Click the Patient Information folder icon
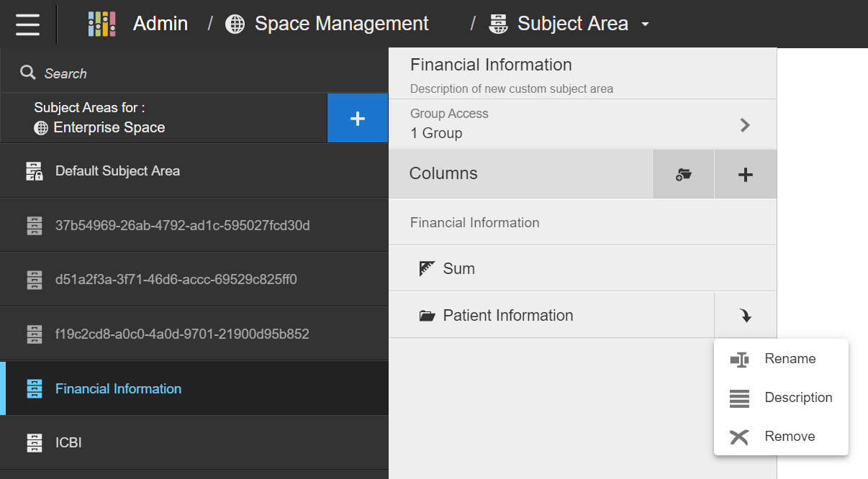 click(x=428, y=316)
